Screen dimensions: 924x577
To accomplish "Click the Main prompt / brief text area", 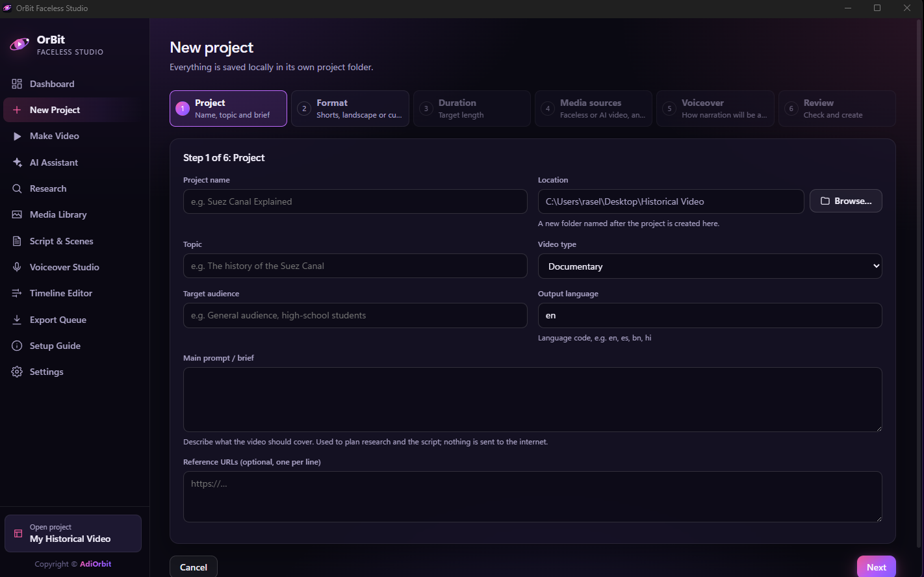I will tap(532, 400).
